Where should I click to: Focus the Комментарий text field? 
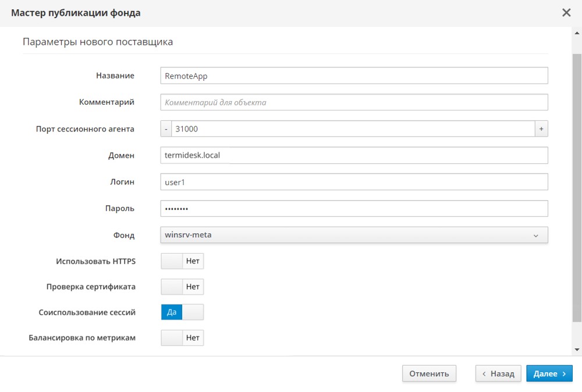pos(353,102)
